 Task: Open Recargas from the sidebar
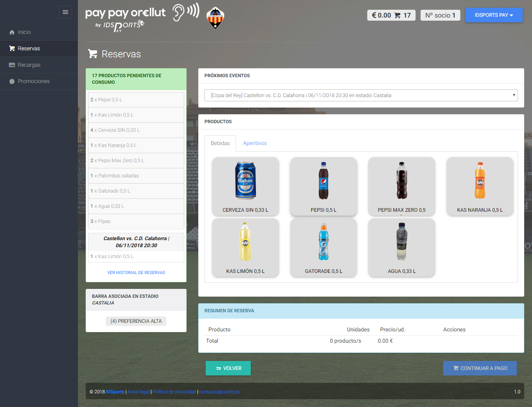point(29,65)
